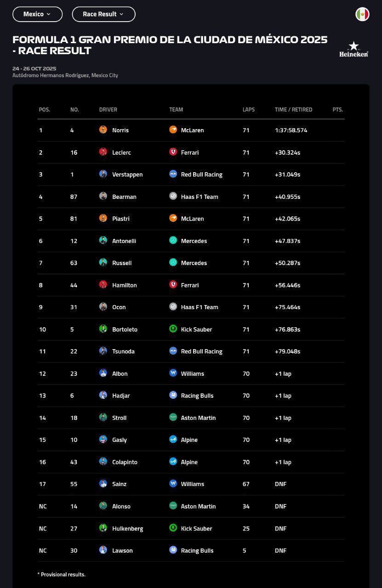Select driver Hamilton's name
The height and width of the screenshot is (588, 382).
[x=124, y=285]
